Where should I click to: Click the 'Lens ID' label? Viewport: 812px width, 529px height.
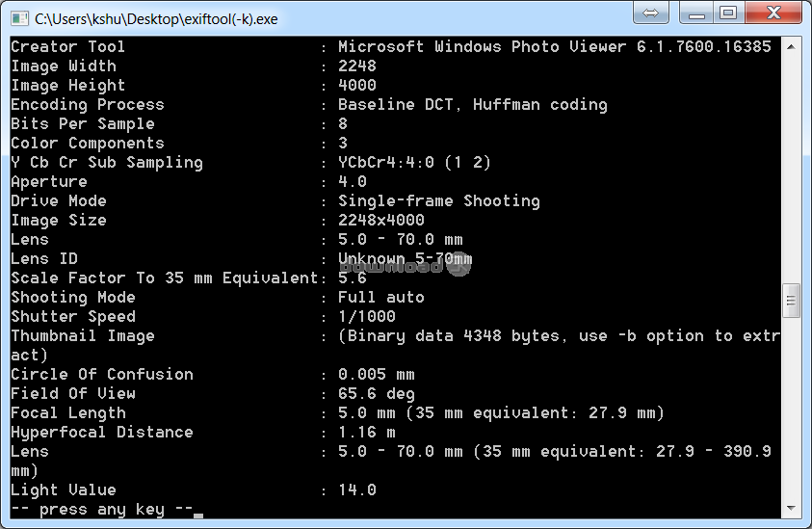(44, 258)
